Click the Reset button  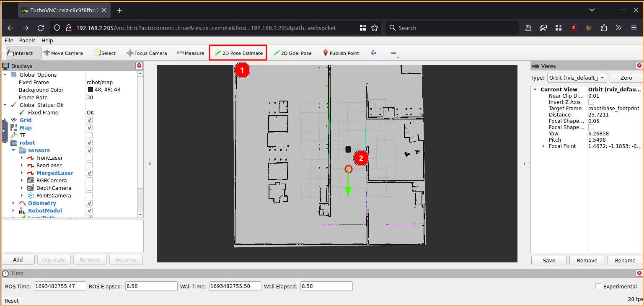point(12,301)
